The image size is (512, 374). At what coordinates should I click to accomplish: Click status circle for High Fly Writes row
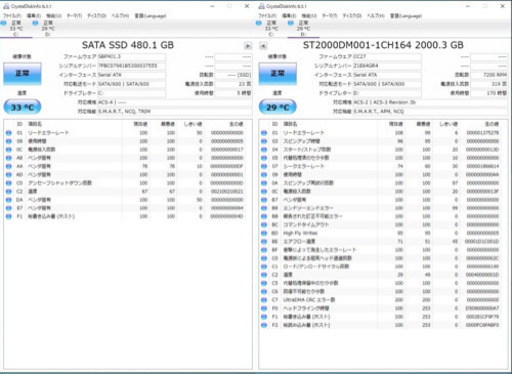click(264, 233)
